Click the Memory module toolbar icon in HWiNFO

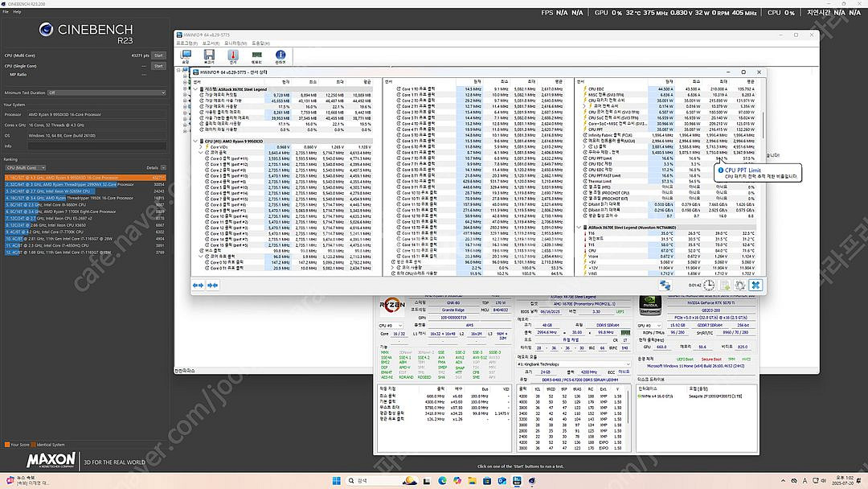(256, 56)
